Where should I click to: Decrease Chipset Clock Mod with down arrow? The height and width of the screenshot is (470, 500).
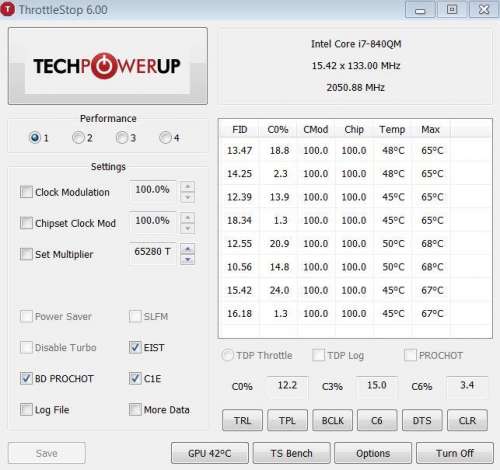pos(188,228)
